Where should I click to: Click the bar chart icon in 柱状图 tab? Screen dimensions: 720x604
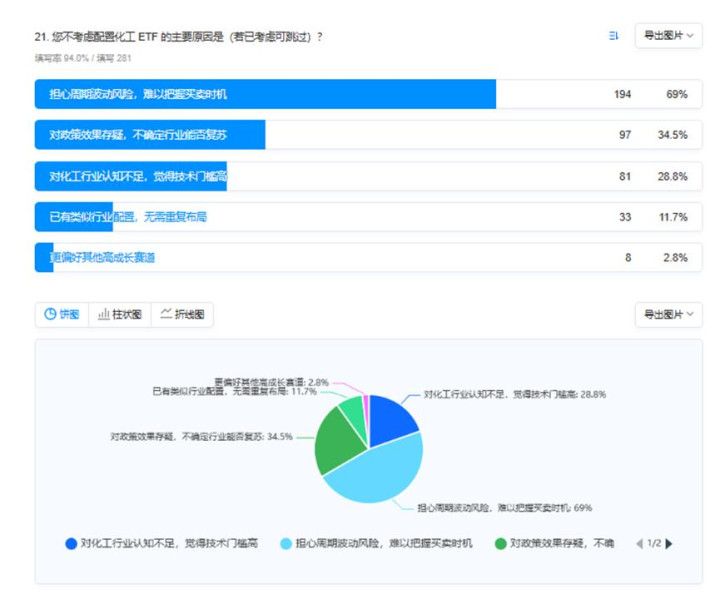point(103,314)
